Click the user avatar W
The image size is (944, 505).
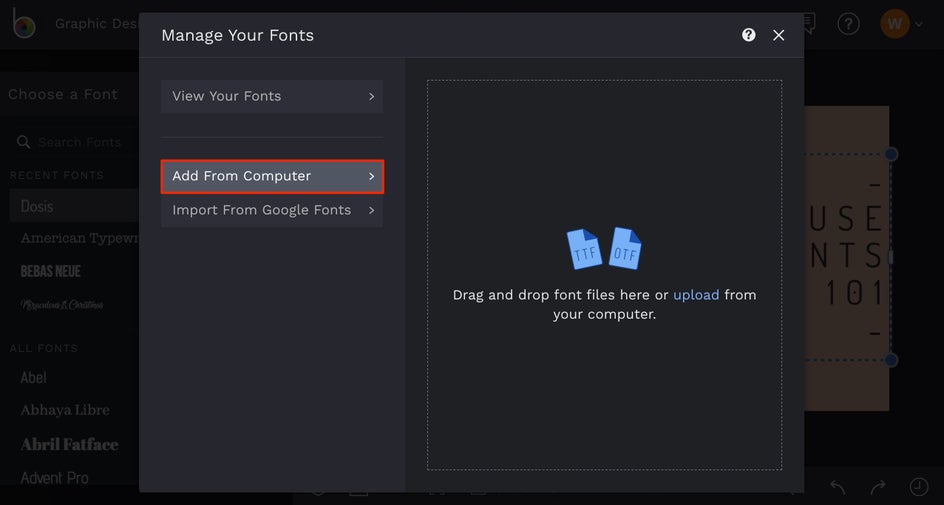[893, 23]
